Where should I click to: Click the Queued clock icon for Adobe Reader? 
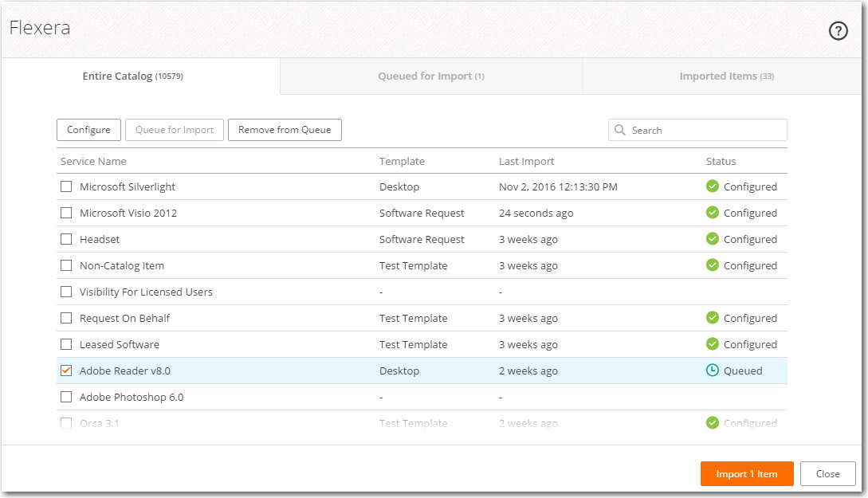click(x=713, y=371)
